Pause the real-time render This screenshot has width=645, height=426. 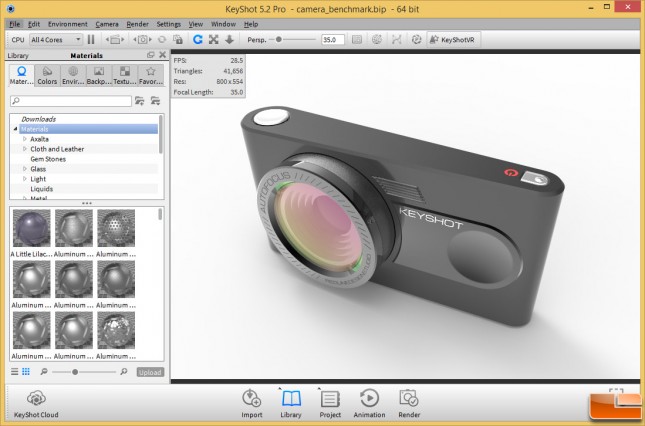(x=91, y=39)
